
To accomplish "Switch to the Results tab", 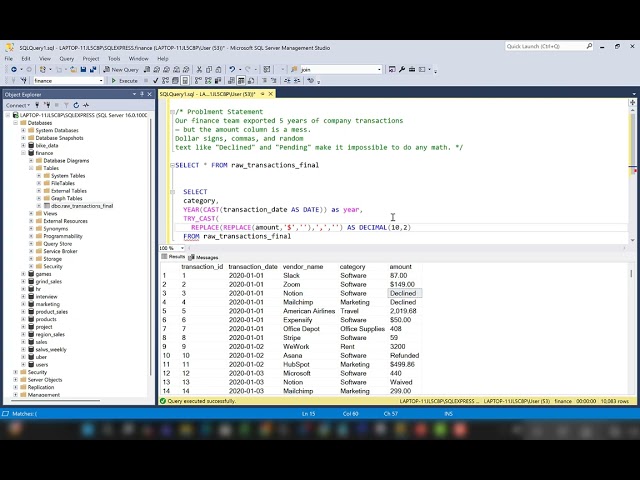I will pos(173,257).
